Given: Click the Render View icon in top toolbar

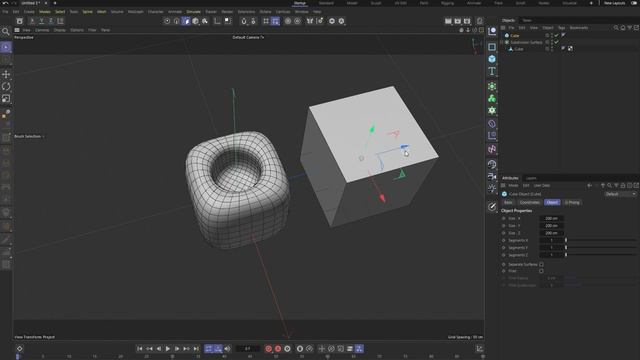Looking at the screenshot, I should tap(448, 21).
